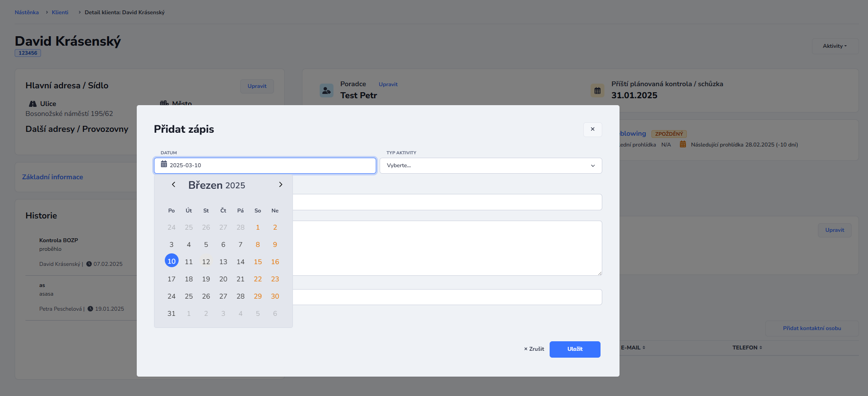Navigate to Klienti breadcrumb link
Screen dimensions: 868x396
point(60,12)
